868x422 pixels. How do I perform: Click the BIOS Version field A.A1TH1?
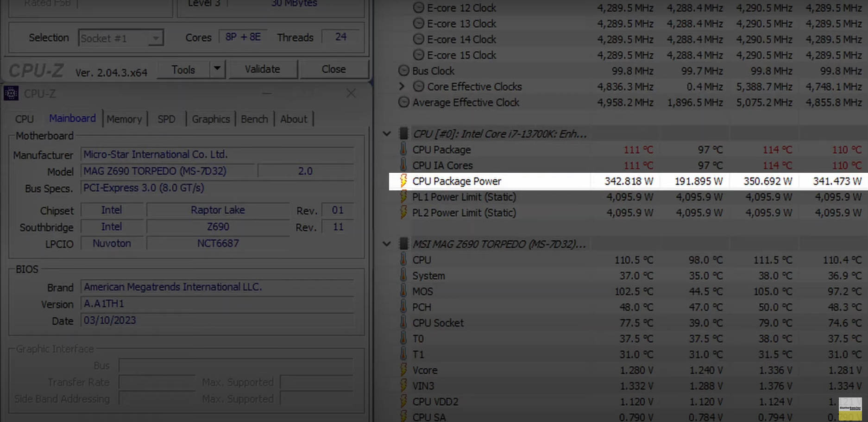click(x=217, y=303)
